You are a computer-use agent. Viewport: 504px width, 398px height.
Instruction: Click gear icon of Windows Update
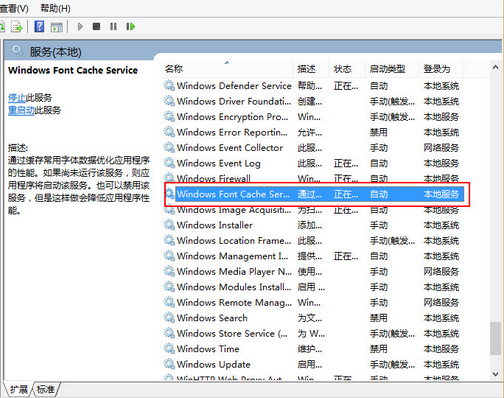tap(169, 364)
